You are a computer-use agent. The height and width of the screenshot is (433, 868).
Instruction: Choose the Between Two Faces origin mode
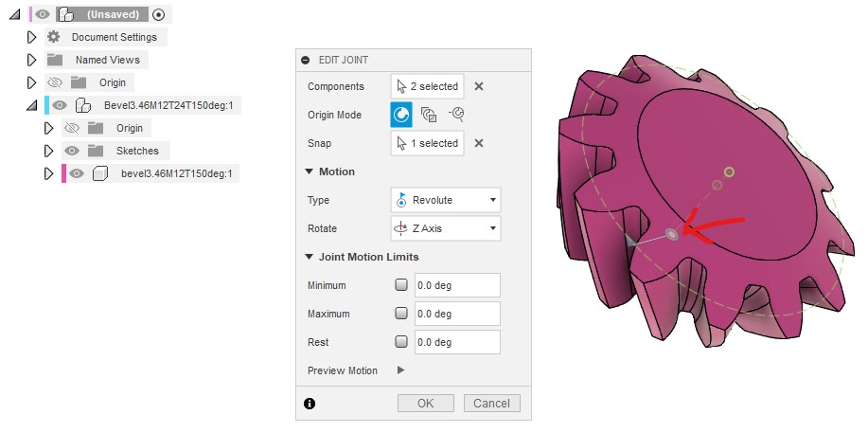(429, 115)
